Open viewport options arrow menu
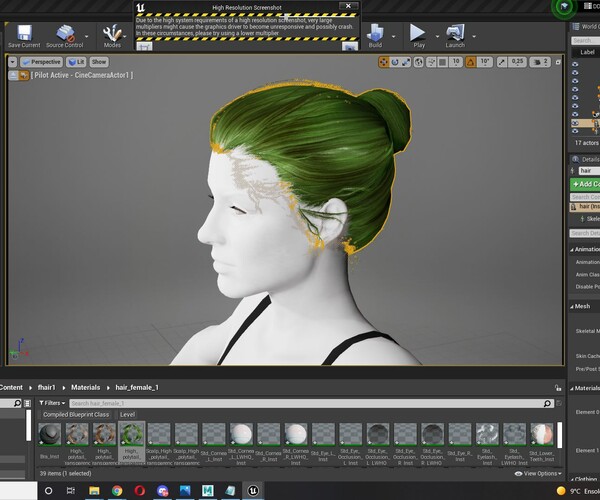Image resolution: width=600 pixels, height=500 pixels. tap(13, 62)
